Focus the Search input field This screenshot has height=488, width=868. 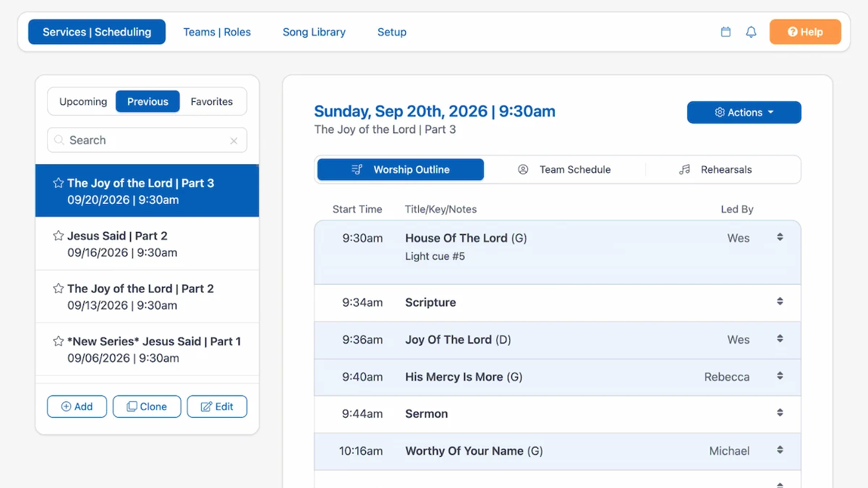pos(147,140)
